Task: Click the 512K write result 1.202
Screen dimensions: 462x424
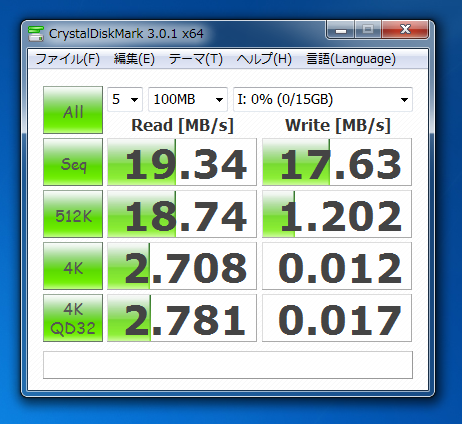Action: tap(337, 214)
